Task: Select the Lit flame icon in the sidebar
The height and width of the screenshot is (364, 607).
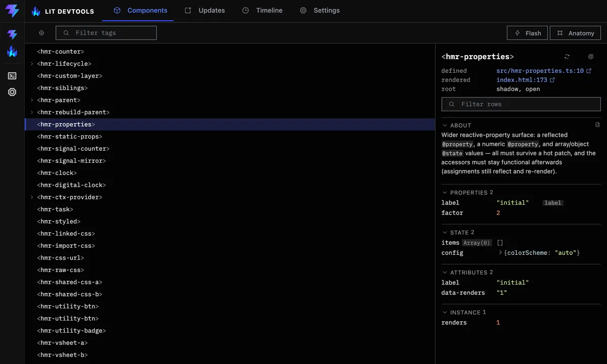Action: coord(12,51)
